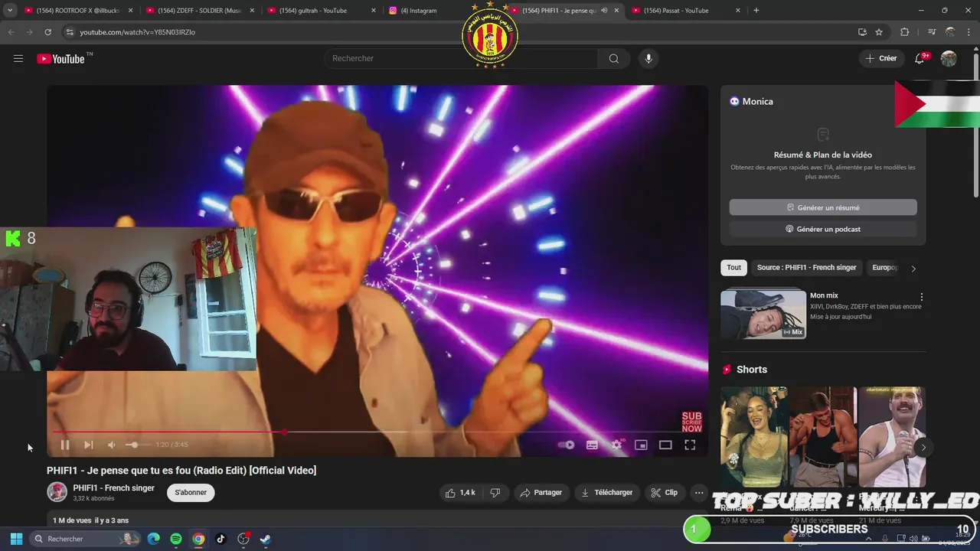Bookmark this page with the star
The image size is (980, 551).
click(879, 32)
